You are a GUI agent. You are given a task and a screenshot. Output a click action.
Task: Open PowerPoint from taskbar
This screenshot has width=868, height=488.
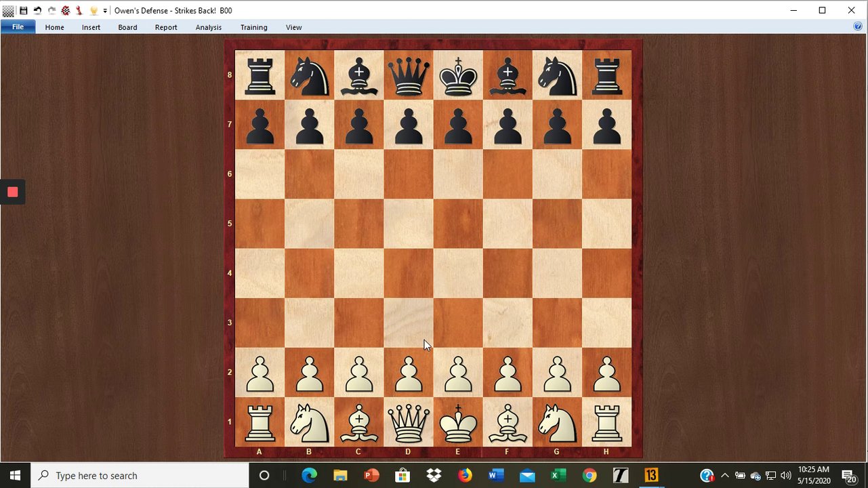pyautogui.click(x=371, y=475)
